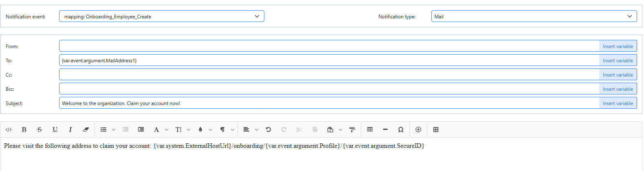Apply strikethrough formatting
Screen dimensions: 644x171
click(40, 129)
